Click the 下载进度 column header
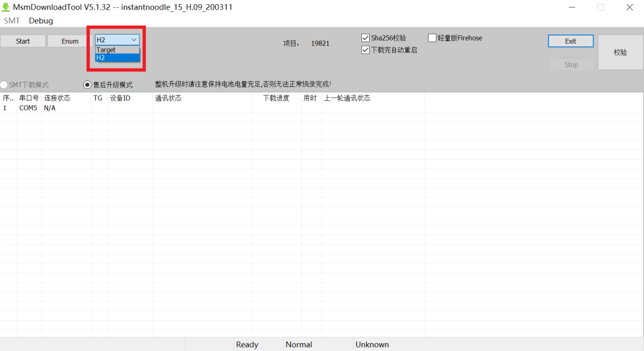The width and height of the screenshot is (644, 351). tap(277, 98)
